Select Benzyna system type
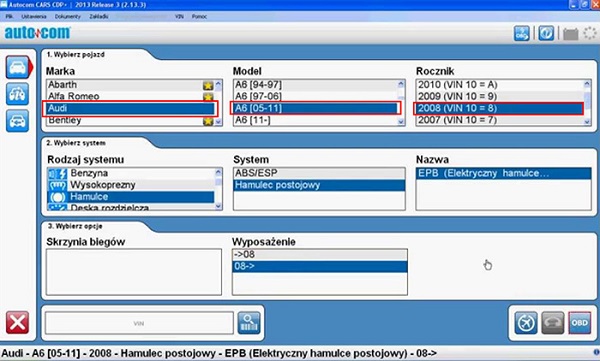 click(x=131, y=173)
